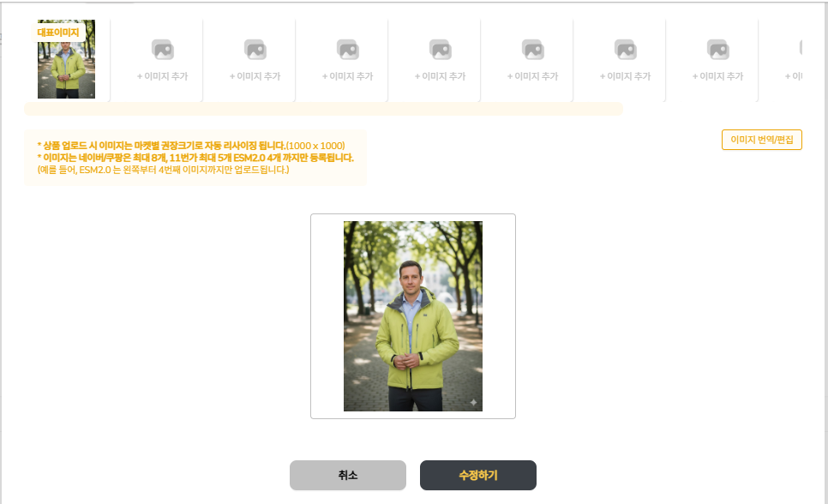Click the orange 대표이미지 badge label
The width and height of the screenshot is (828, 504).
coord(58,33)
